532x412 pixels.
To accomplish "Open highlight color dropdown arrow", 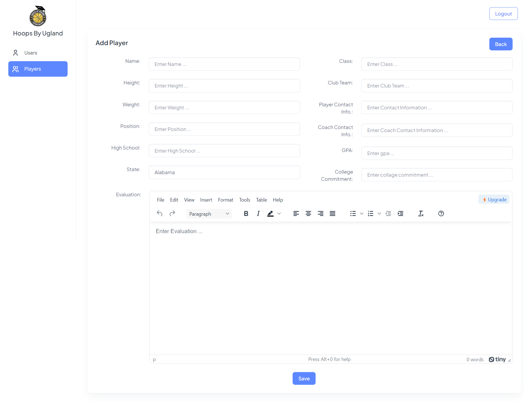I will [x=279, y=213].
